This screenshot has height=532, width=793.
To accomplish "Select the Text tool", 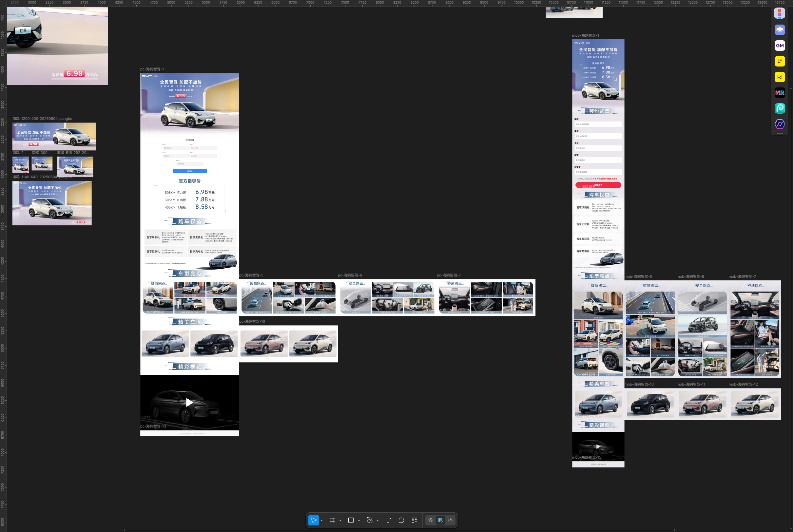I will [x=388, y=520].
